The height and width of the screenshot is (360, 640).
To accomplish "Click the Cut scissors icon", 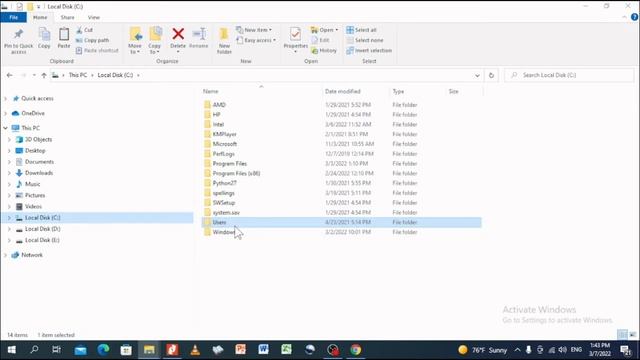I will point(80,30).
